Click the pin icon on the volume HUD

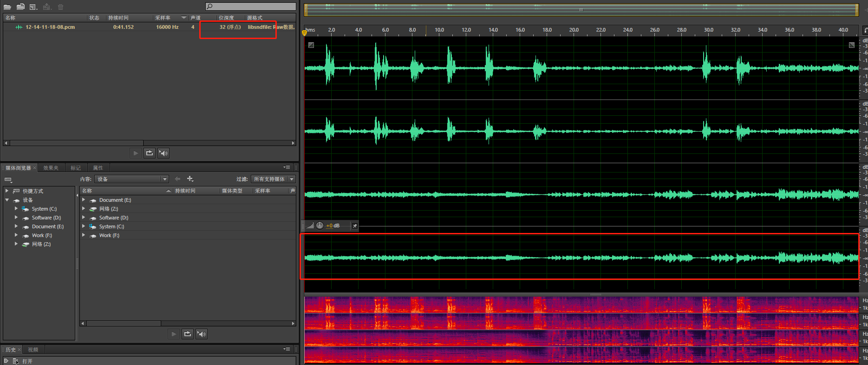tap(355, 226)
